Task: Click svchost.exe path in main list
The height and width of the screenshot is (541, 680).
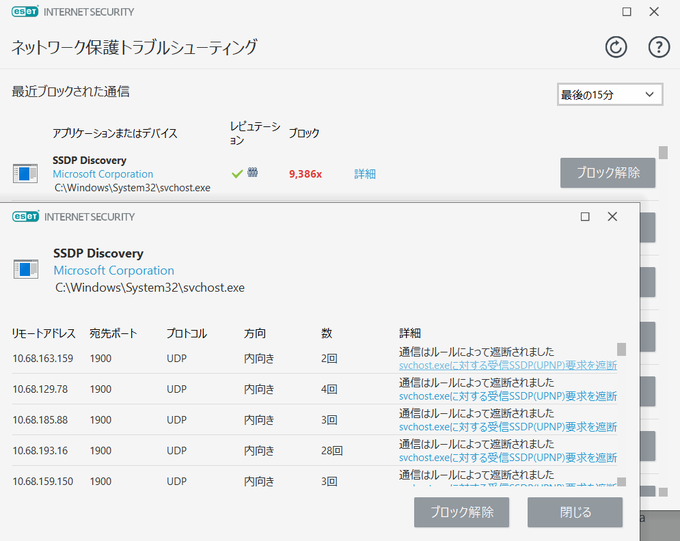Action: [x=132, y=188]
